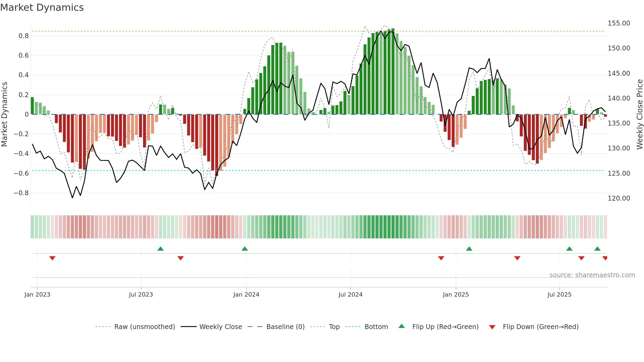Click the 120.00 price axis tick
This screenshot has width=644, height=362.
click(x=619, y=198)
